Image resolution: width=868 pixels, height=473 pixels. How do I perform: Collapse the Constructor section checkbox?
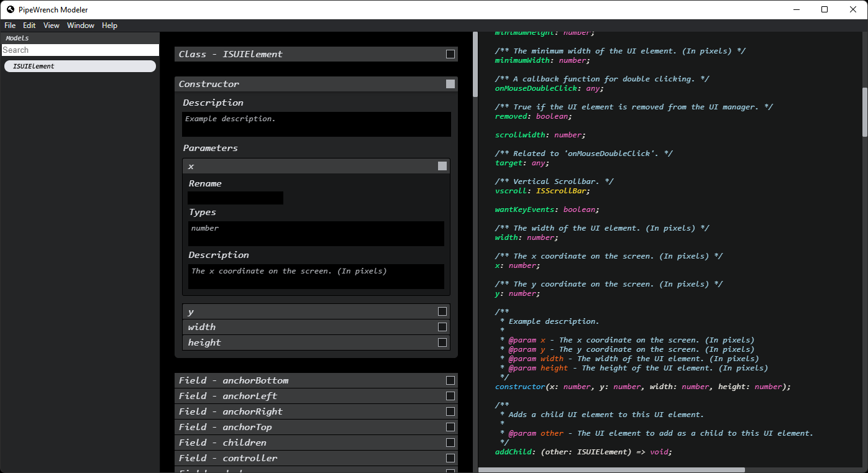(450, 84)
